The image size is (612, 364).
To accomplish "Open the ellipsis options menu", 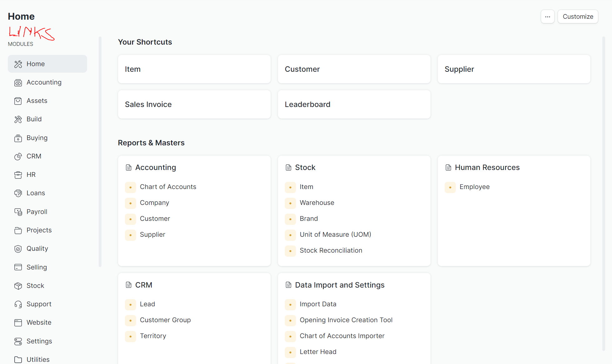I will point(548,17).
